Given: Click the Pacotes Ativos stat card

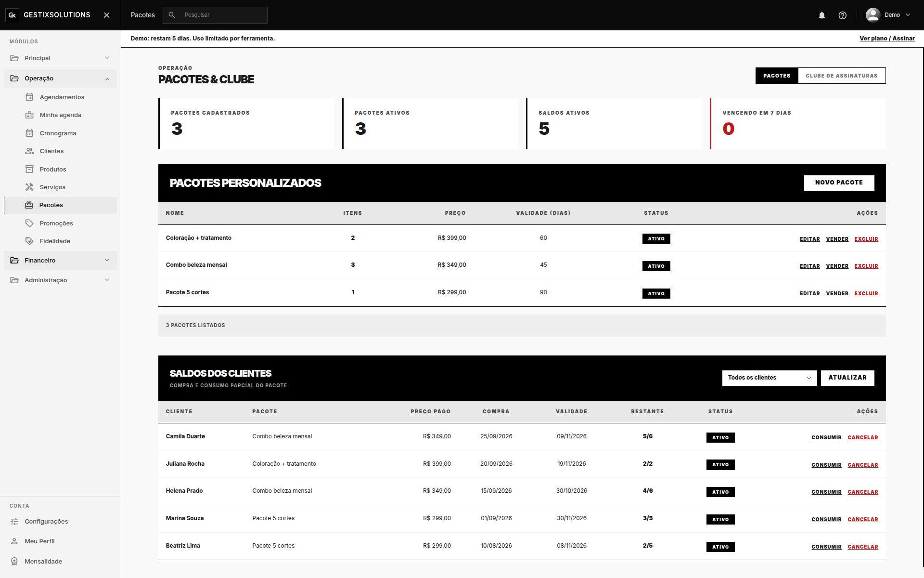Looking at the screenshot, I should 431,123.
